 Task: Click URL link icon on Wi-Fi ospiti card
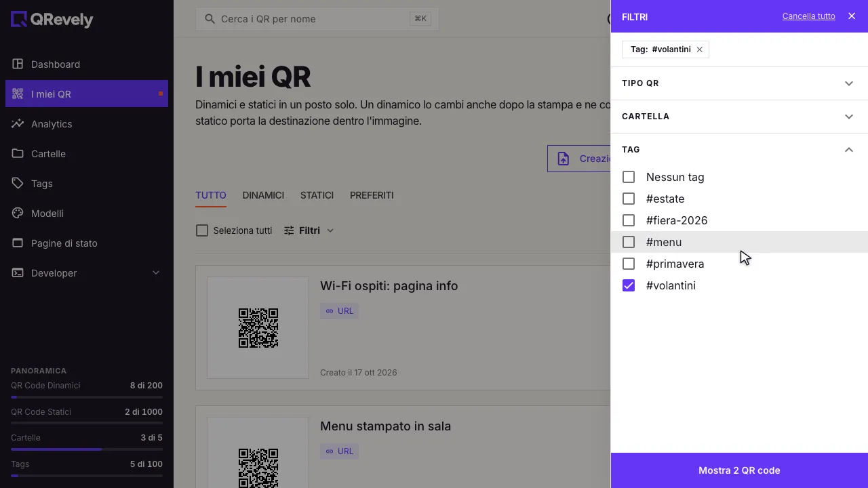330,311
